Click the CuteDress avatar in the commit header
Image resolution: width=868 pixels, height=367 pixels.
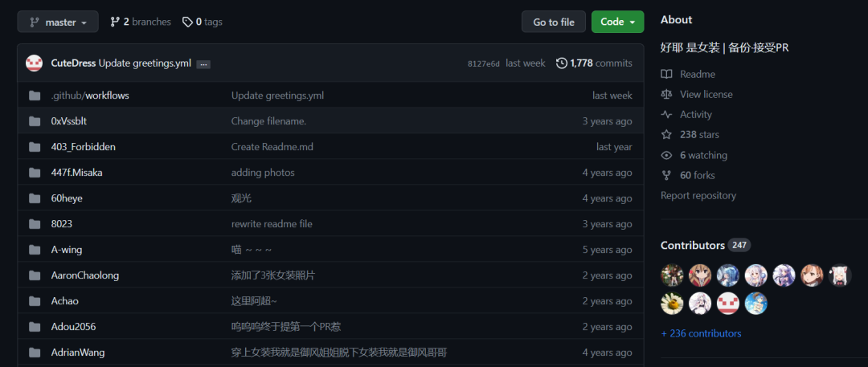click(x=35, y=63)
